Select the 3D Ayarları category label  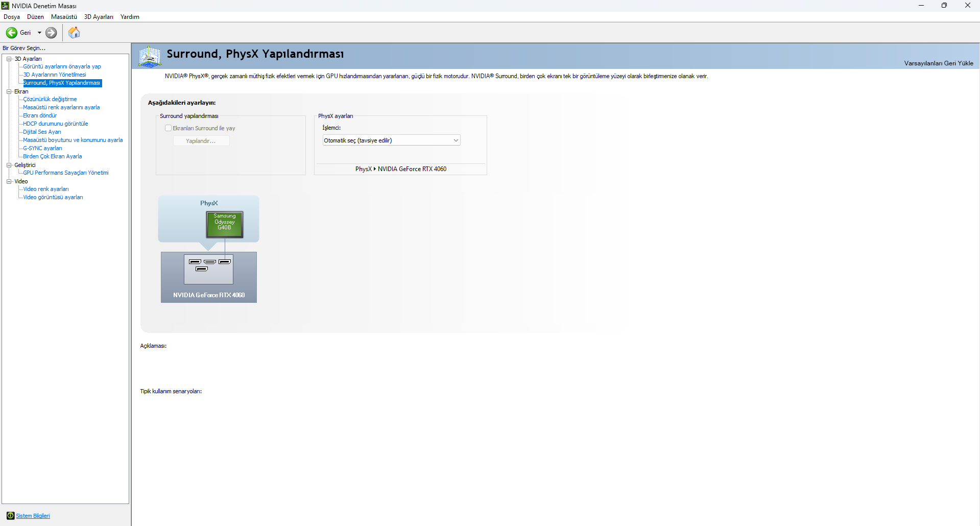[28, 59]
